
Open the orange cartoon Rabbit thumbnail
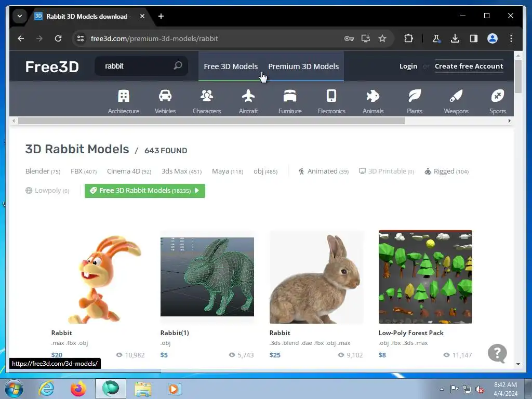point(98,277)
